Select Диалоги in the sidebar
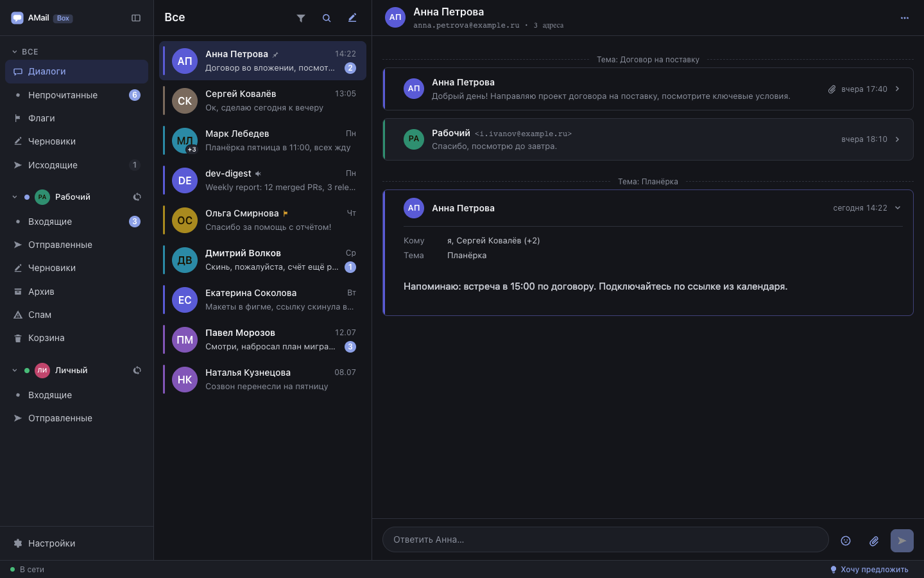The width and height of the screenshot is (924, 578). (77, 71)
